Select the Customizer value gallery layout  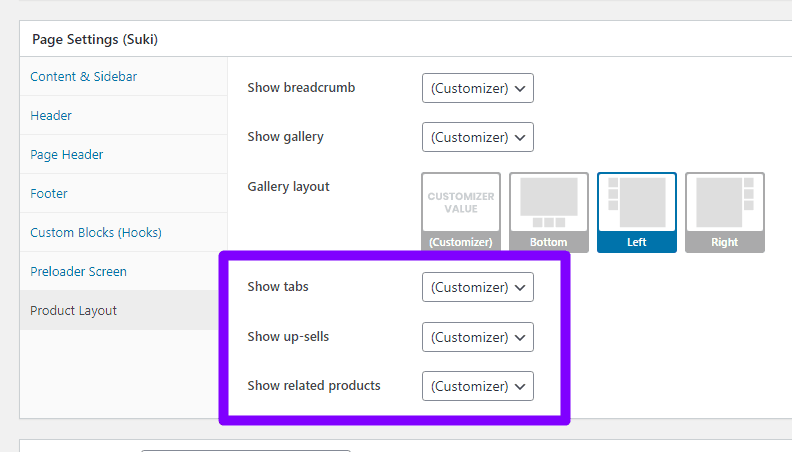[461, 212]
